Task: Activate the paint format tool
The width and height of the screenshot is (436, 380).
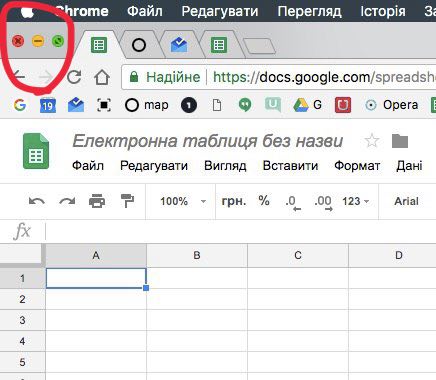Action: 127,201
